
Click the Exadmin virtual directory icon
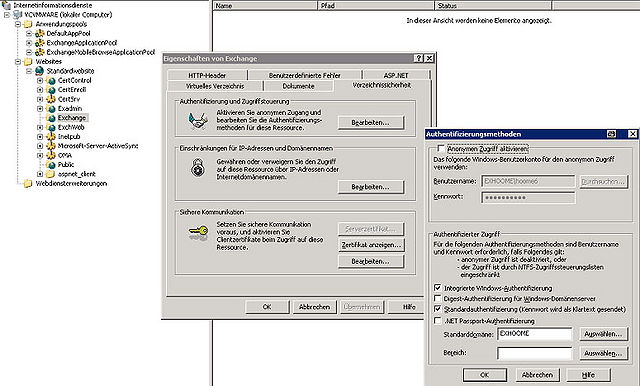(x=51, y=109)
